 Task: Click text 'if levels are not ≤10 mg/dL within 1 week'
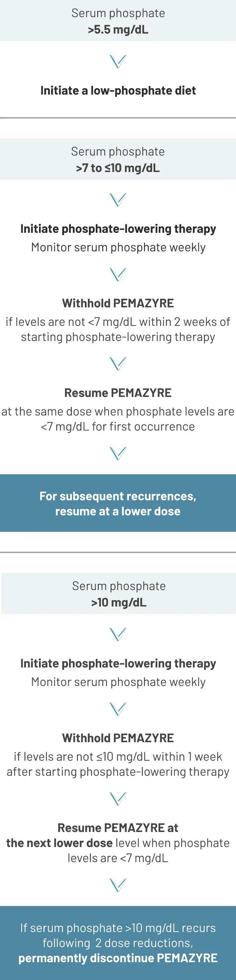point(118,756)
